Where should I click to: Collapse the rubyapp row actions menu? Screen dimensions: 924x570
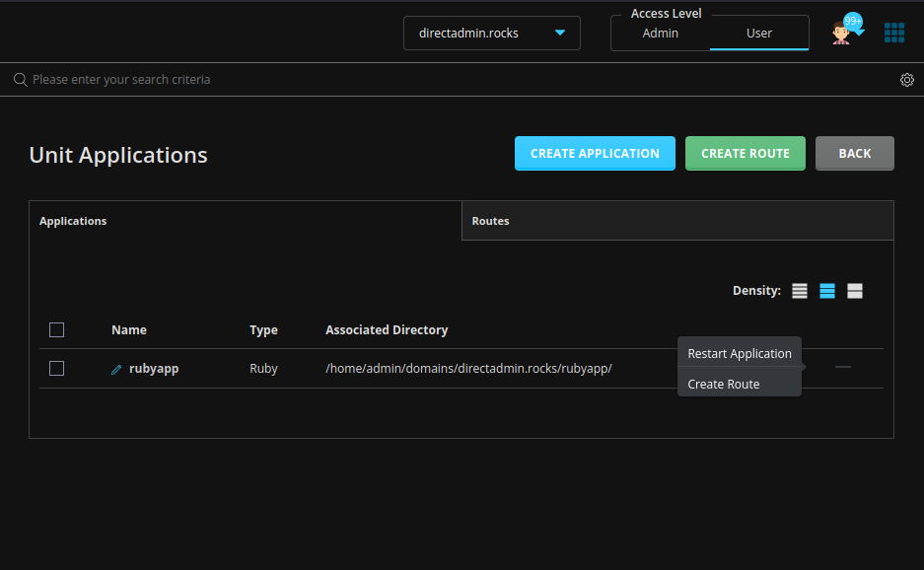coord(842,367)
